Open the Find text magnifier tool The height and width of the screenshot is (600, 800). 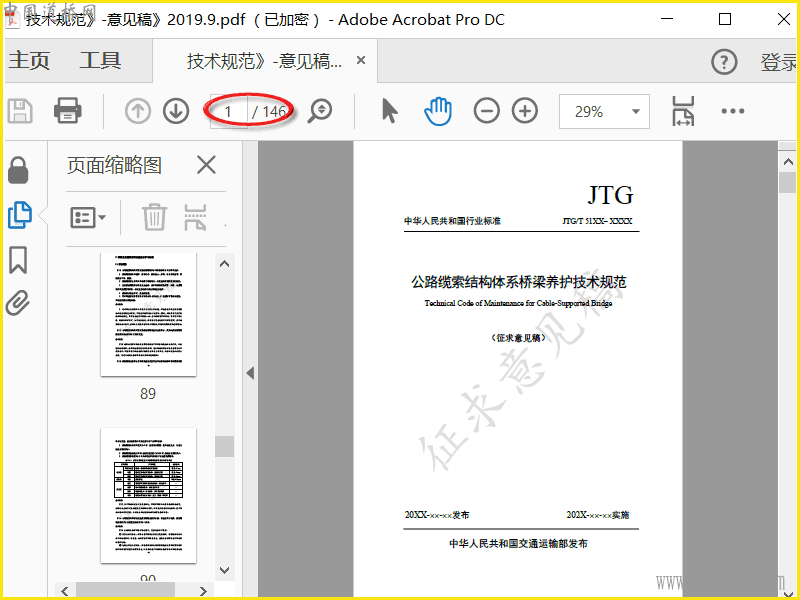coord(320,111)
